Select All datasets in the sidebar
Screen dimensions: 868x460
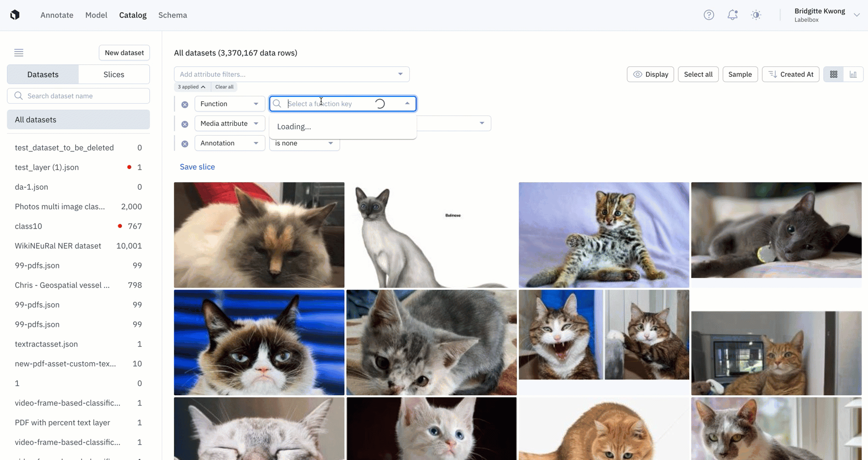pos(79,119)
